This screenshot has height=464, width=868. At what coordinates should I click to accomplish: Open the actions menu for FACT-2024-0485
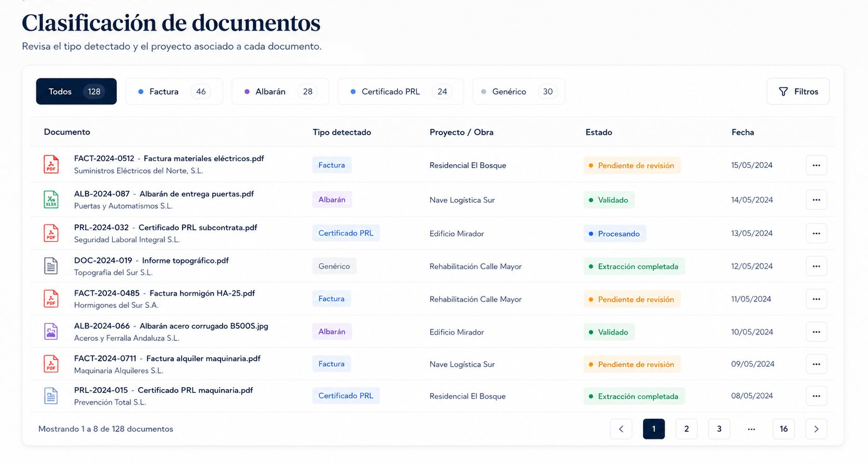click(816, 299)
